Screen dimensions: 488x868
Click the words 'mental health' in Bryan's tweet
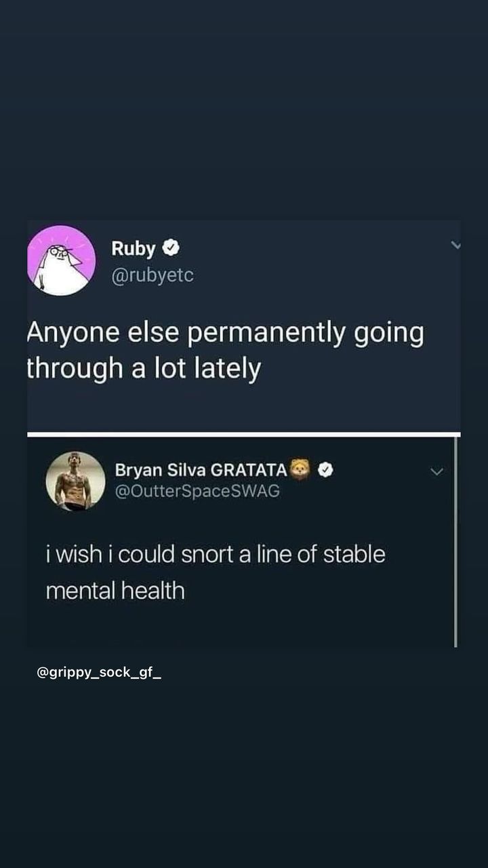point(115,591)
